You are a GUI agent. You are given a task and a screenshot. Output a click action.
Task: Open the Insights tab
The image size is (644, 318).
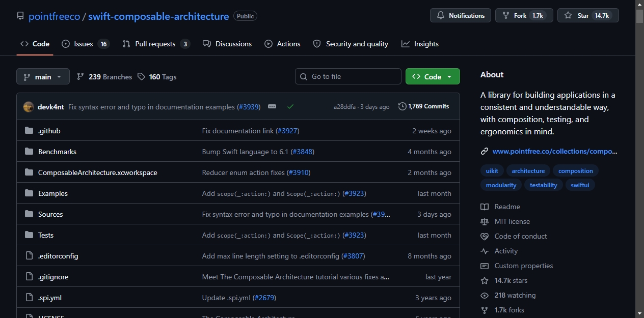420,44
